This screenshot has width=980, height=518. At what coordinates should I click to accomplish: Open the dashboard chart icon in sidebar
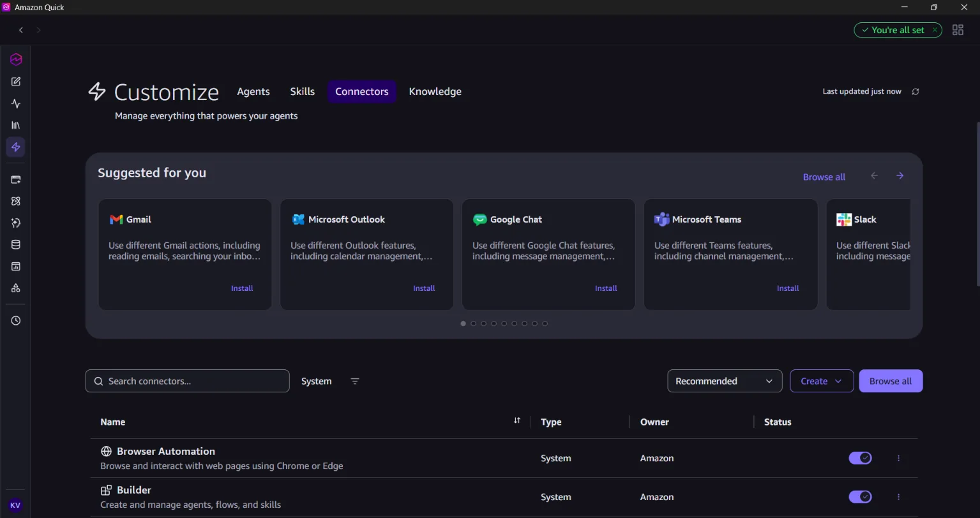[x=16, y=267]
